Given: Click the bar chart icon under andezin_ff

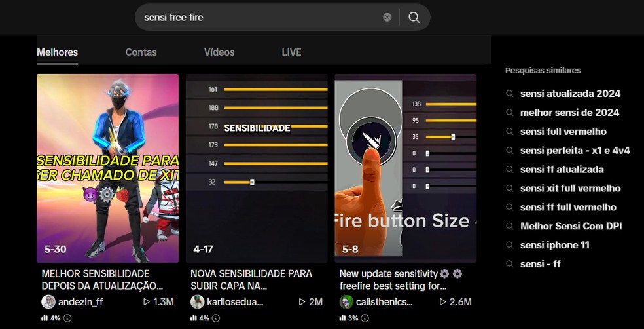Looking at the screenshot, I should [45, 319].
